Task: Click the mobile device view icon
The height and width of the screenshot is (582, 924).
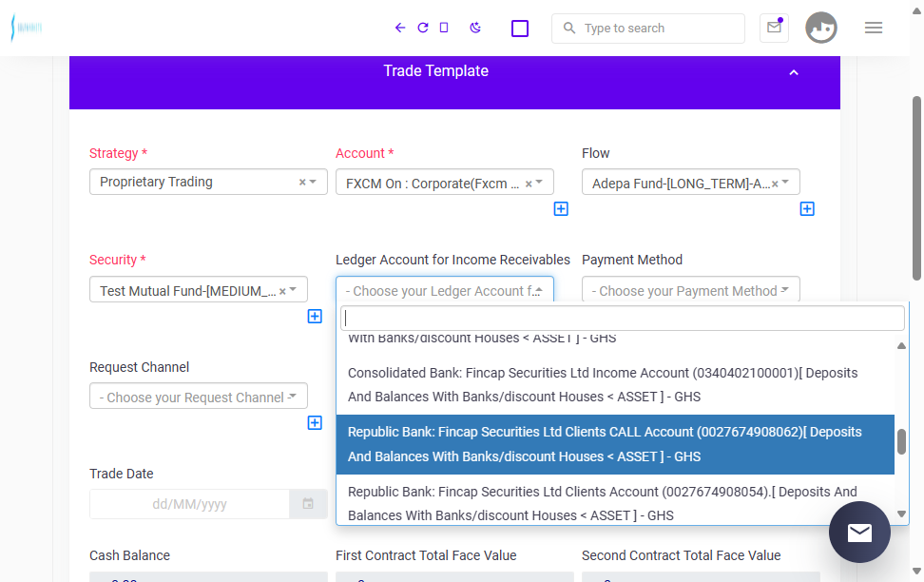Action: coord(444,28)
